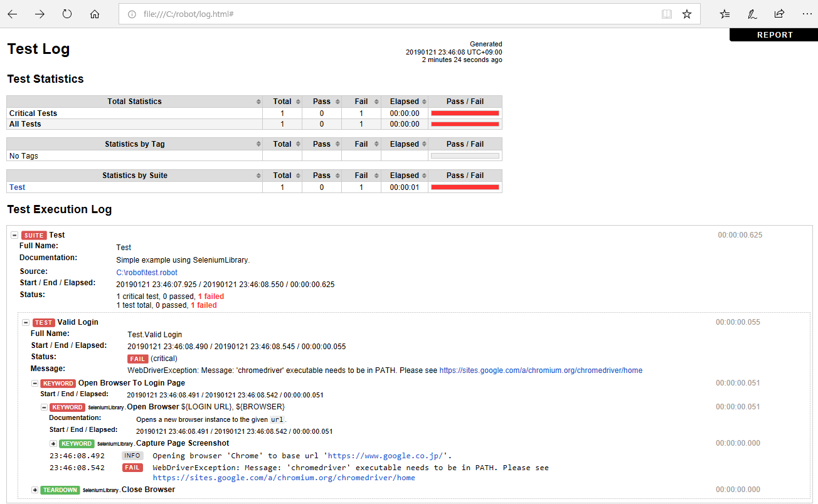Collapse the Test suite log entry
This screenshot has height=504, width=818.
14,234
